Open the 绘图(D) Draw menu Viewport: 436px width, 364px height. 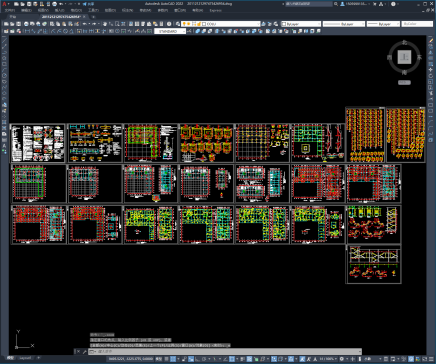[110, 10]
